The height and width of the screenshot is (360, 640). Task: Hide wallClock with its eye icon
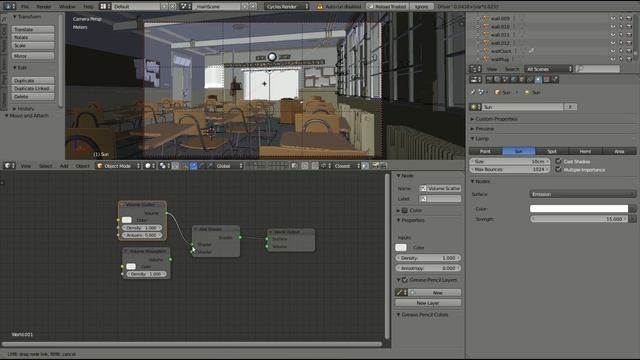[x=613, y=51]
